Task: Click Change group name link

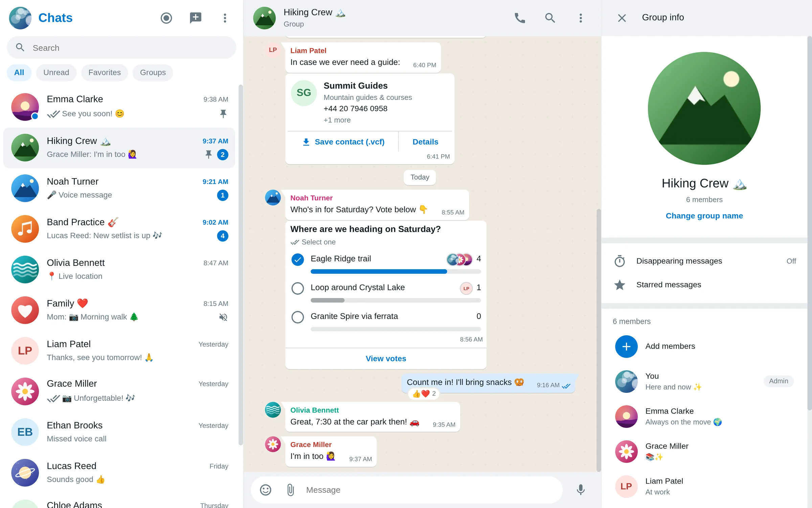Action: [704, 216]
